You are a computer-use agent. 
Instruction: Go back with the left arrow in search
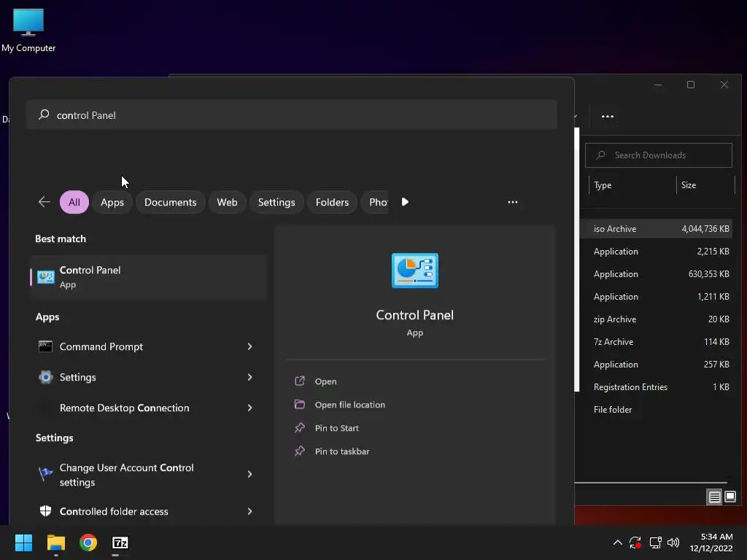[x=44, y=202]
